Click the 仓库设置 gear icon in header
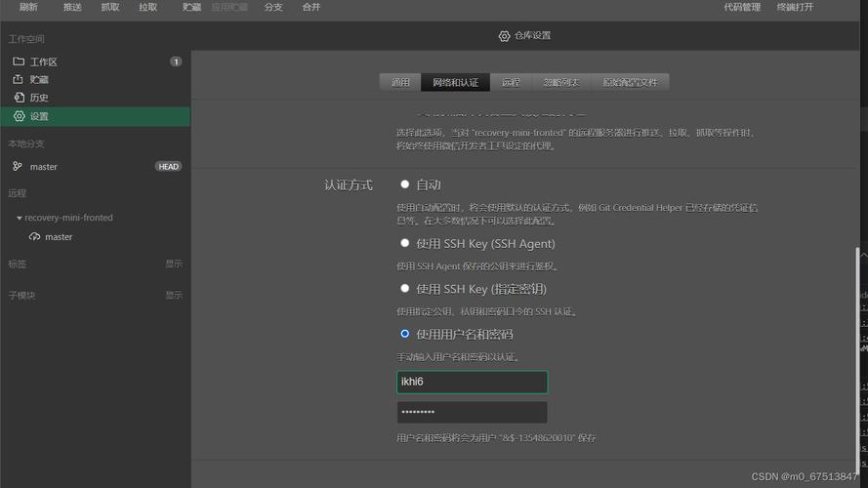868x488 pixels. 504,36
